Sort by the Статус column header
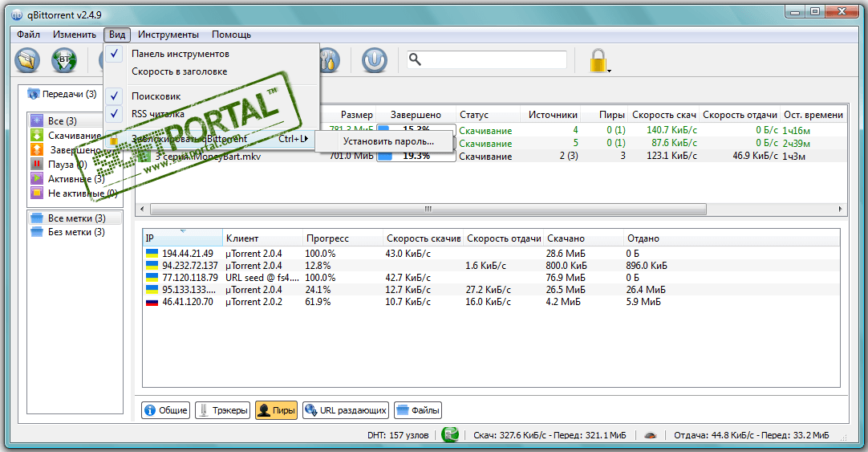Viewport: 868px width, 452px height. [x=488, y=115]
